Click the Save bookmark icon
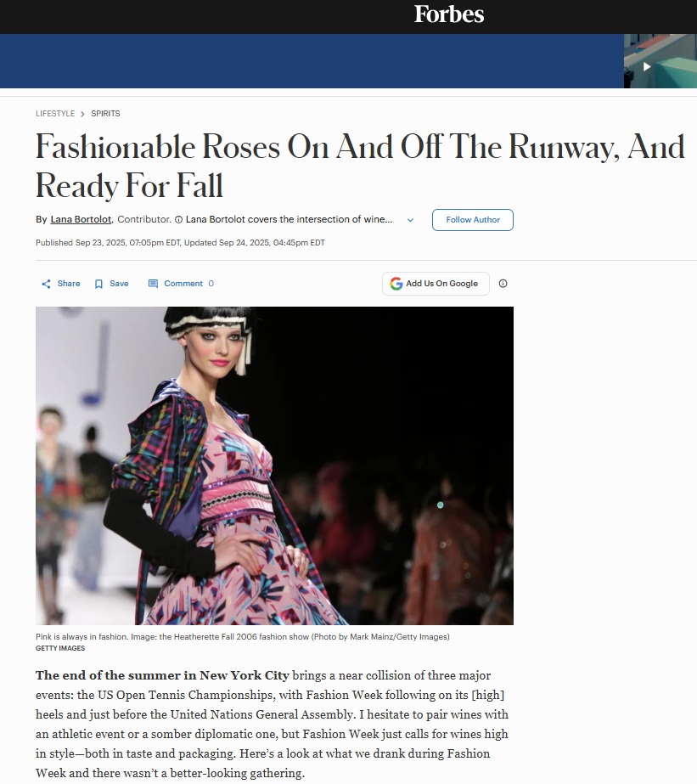Screen dimensions: 697x784 [99, 284]
